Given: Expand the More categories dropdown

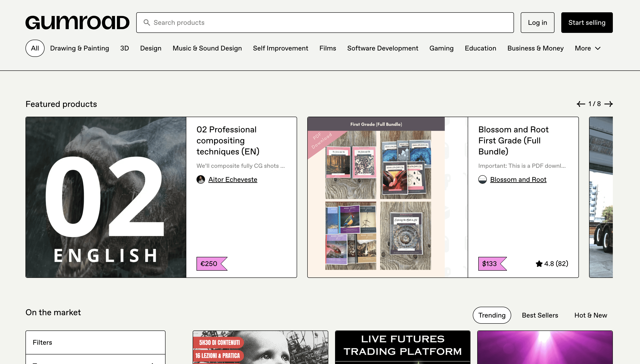Looking at the screenshot, I should coord(587,48).
